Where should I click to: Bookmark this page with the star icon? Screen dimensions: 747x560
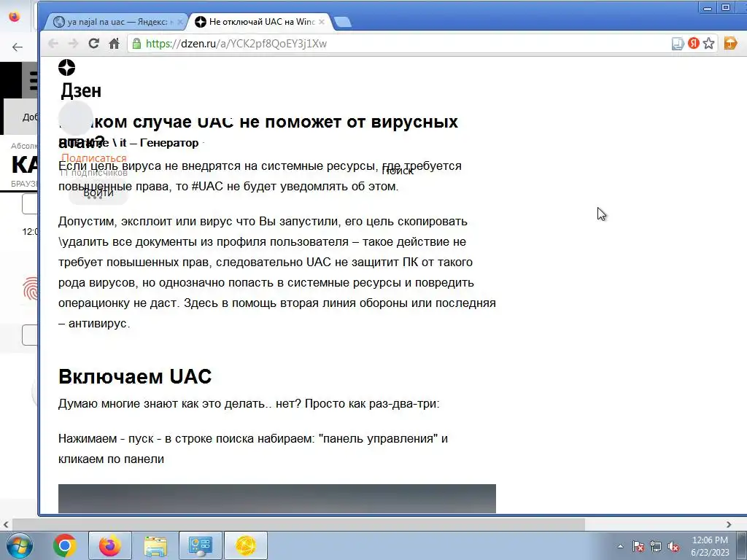(x=709, y=44)
